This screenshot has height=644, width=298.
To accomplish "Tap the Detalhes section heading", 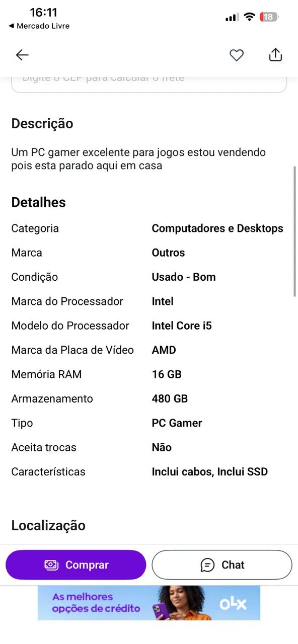I will pyautogui.click(x=39, y=202).
